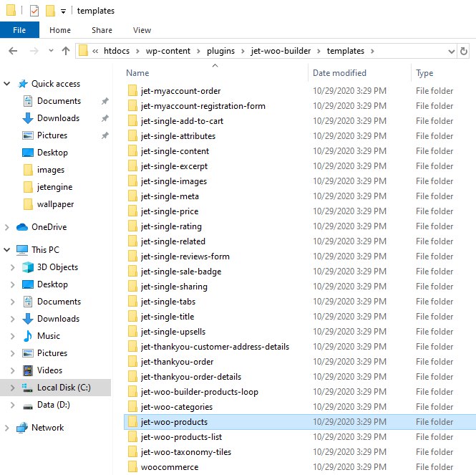
Task: Expand the Network tree node
Action: (x=6, y=428)
